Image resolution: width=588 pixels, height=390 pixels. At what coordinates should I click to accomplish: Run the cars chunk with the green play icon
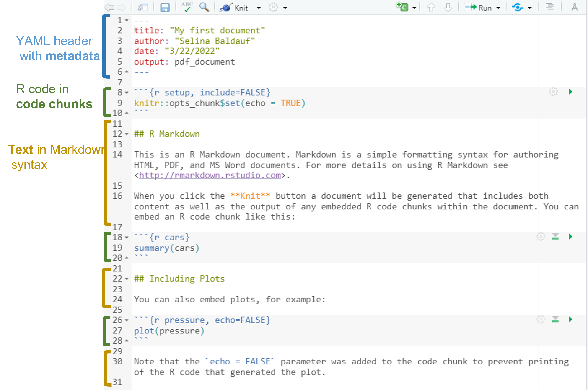coord(571,237)
